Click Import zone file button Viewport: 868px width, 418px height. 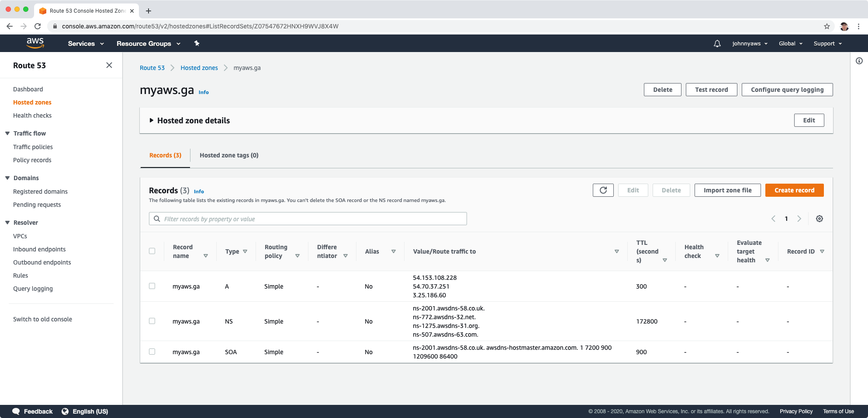click(x=728, y=190)
